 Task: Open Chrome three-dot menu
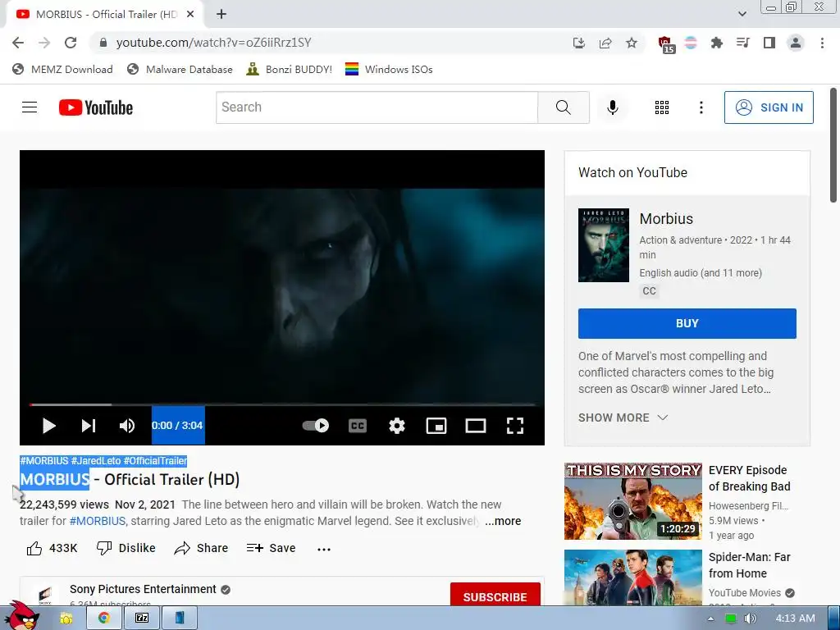[822, 43]
